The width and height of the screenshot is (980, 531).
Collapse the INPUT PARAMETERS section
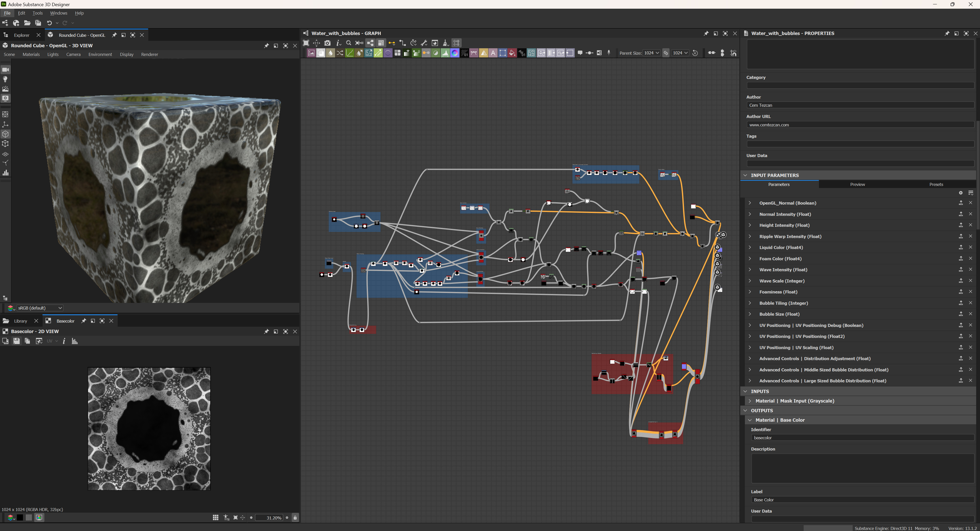(x=746, y=175)
